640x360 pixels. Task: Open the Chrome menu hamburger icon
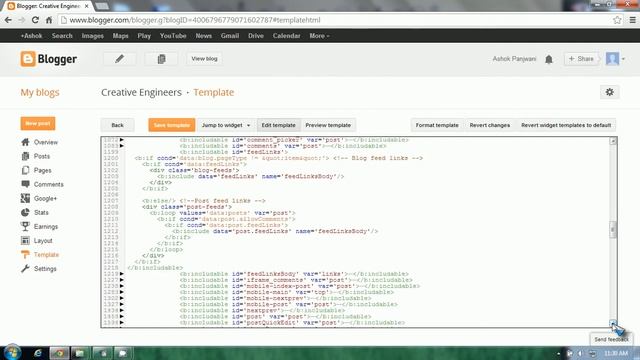click(x=632, y=20)
